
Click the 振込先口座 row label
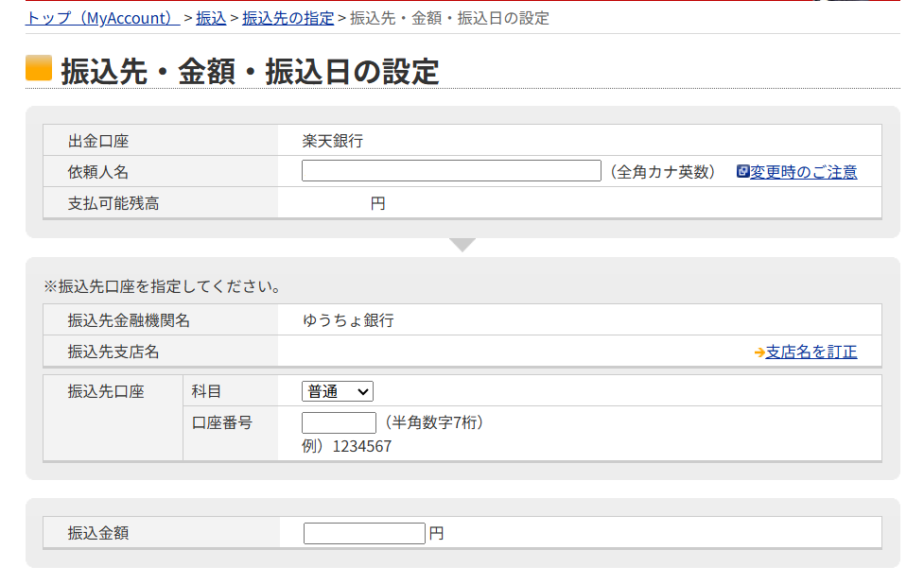point(106,391)
